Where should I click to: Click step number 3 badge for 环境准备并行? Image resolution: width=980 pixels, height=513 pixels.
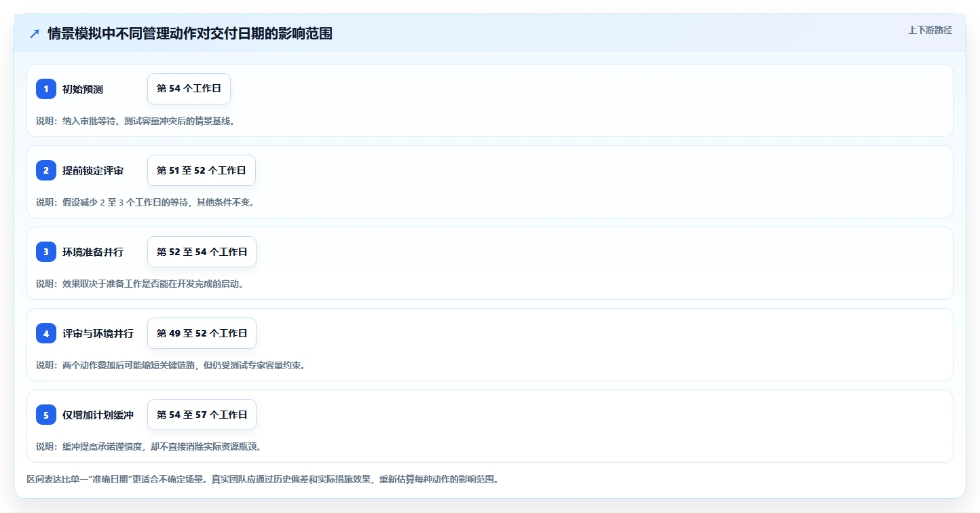[46, 252]
